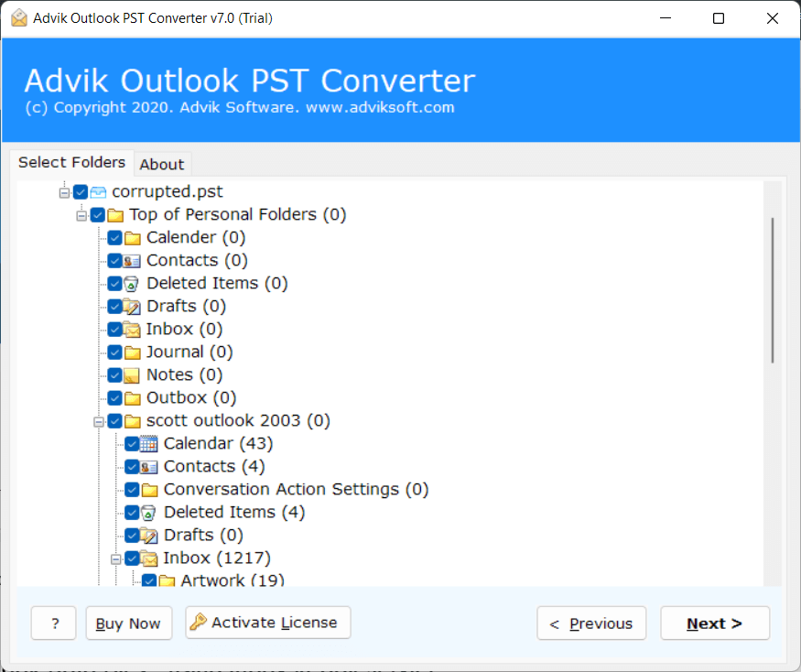
Task: Collapse the scott outlook 2003 folder
Action: (x=99, y=421)
